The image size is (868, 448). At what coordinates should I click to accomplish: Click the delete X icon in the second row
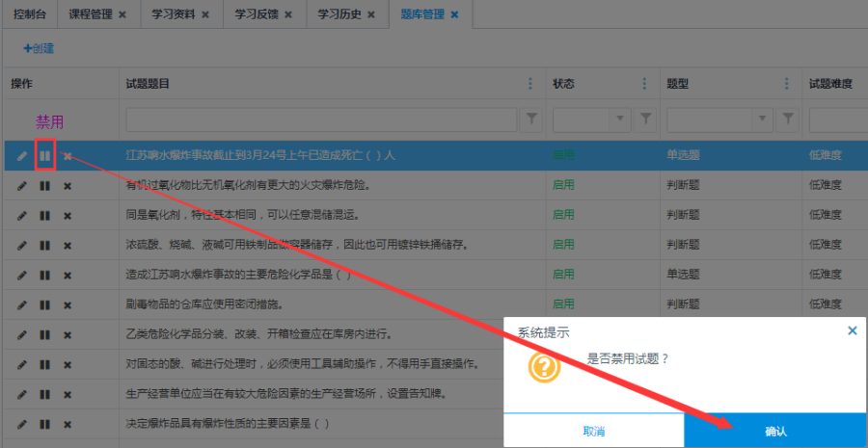(68, 186)
